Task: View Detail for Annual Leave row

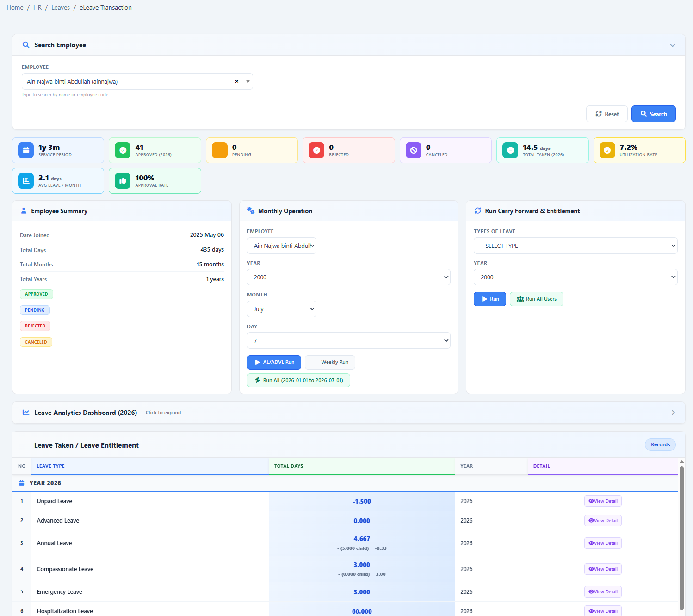Action: tap(603, 543)
